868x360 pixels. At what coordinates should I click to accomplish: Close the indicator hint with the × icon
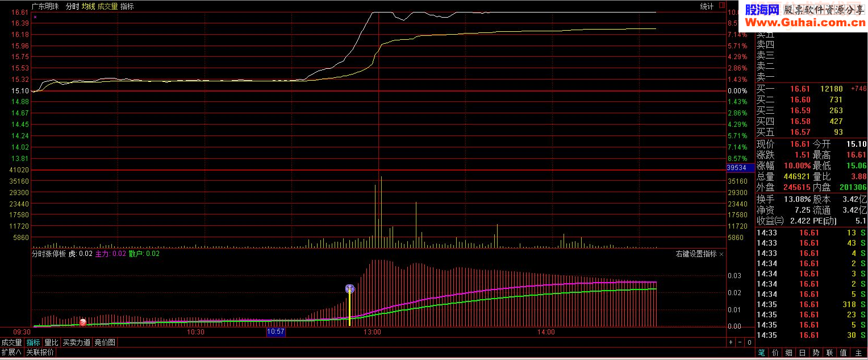722,254
